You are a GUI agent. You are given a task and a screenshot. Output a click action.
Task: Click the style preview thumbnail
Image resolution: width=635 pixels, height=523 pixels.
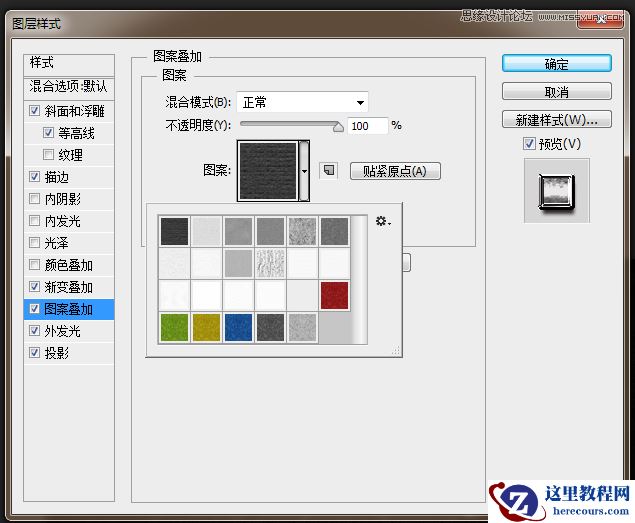tap(556, 191)
